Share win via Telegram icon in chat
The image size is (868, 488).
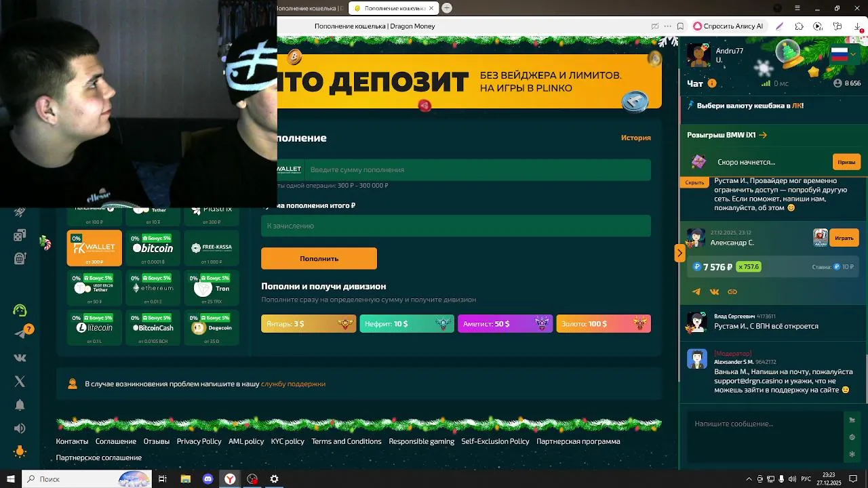pyautogui.click(x=696, y=292)
